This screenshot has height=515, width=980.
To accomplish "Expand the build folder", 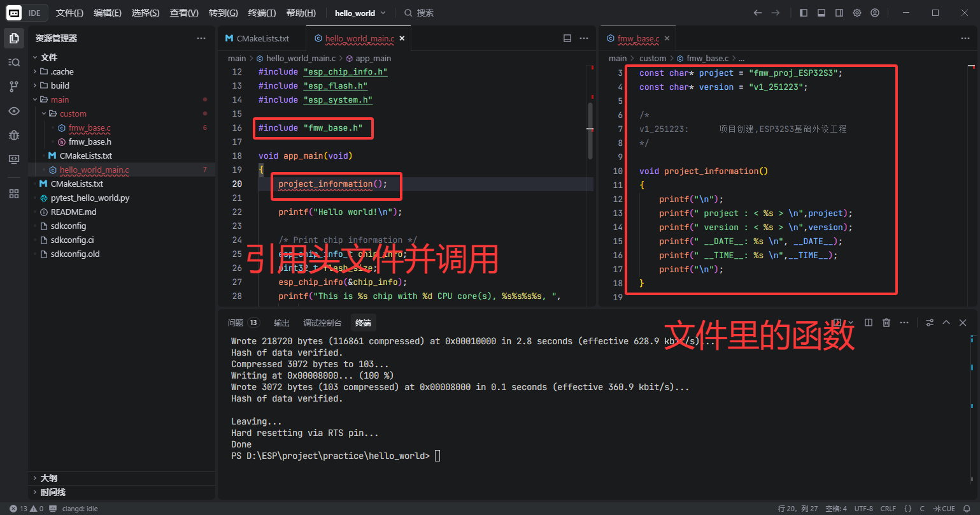I will tap(59, 85).
